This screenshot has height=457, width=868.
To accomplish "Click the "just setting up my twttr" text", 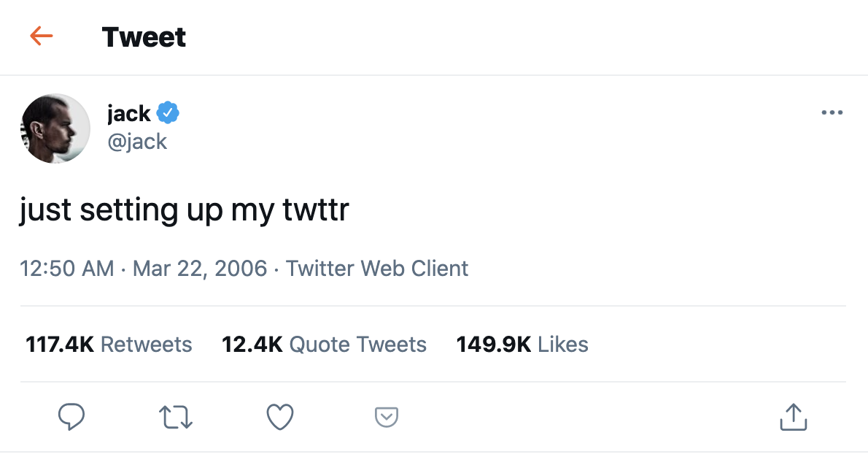I will (x=185, y=210).
